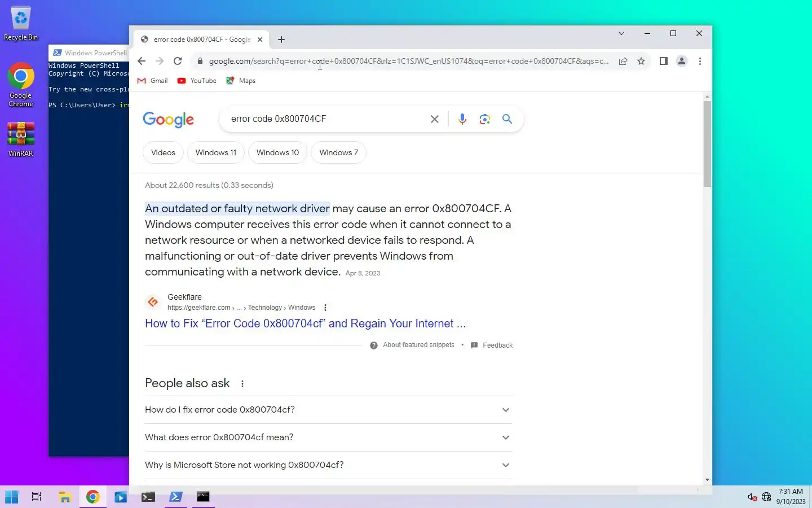Open the YouTube bookmark
The image size is (812, 508).
[197, 81]
